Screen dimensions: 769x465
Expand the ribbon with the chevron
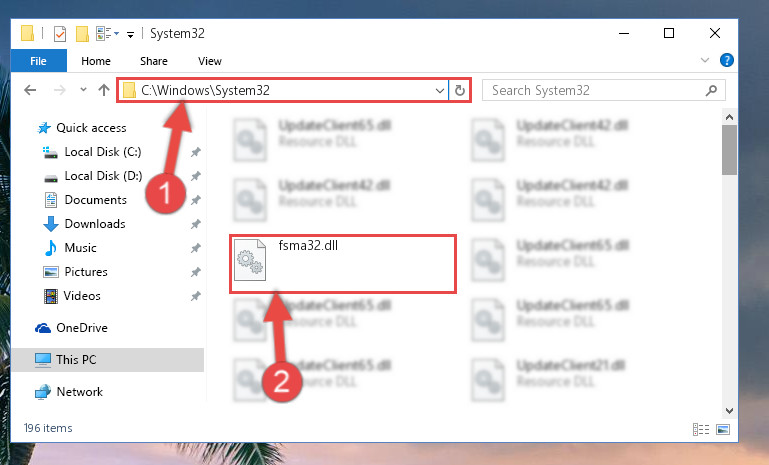[x=705, y=60]
